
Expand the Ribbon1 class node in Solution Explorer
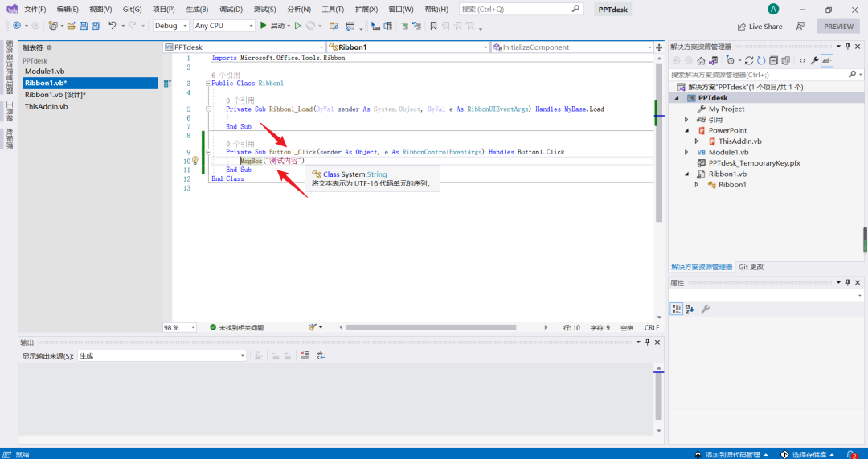(x=697, y=184)
